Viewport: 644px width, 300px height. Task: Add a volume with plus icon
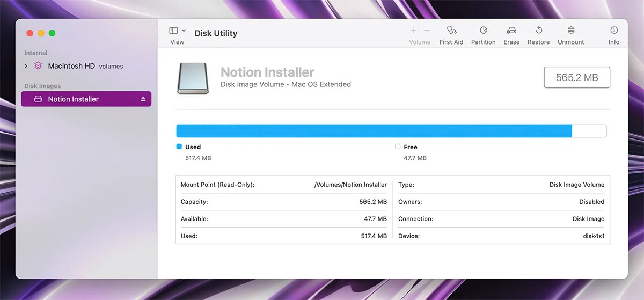point(413,31)
